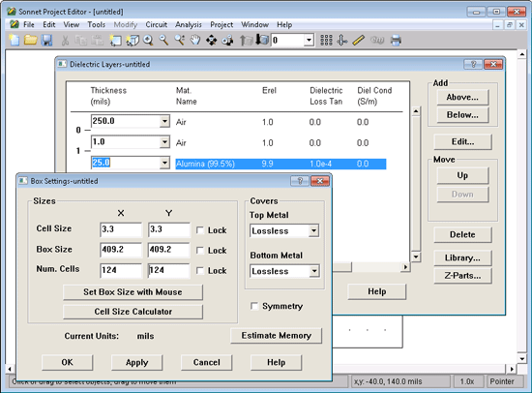The width and height of the screenshot is (532, 393).
Task: Open the Tools menu
Action: 97,24
